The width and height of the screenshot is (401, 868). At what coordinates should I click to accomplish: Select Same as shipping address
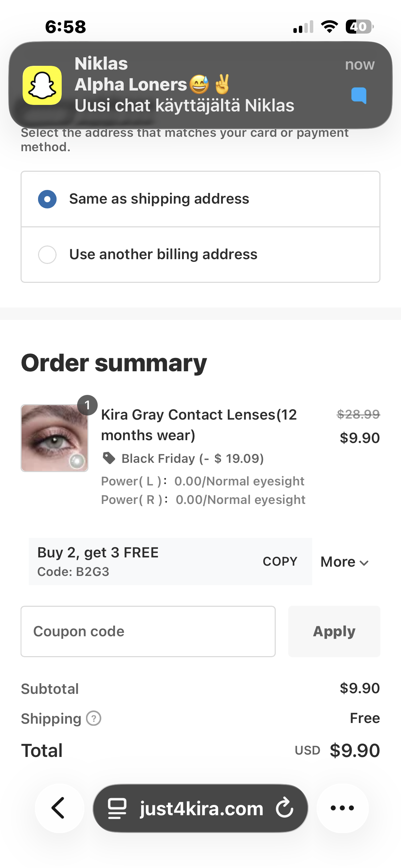(x=47, y=199)
